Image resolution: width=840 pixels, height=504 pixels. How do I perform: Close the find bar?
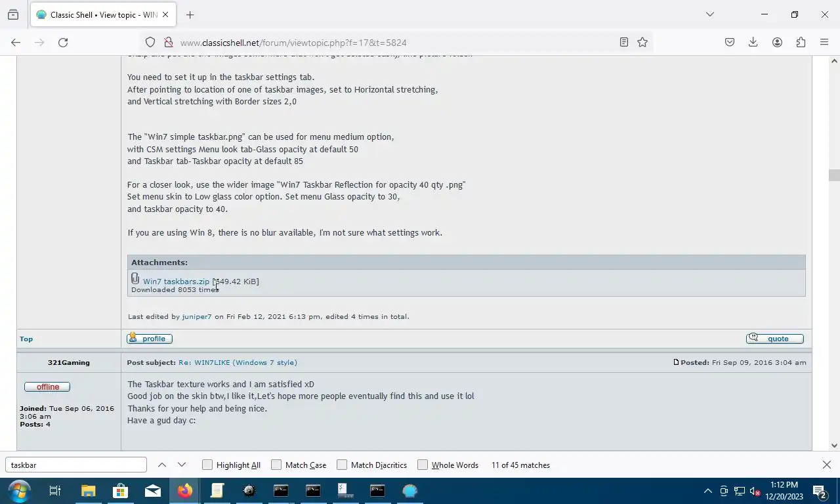click(x=826, y=465)
